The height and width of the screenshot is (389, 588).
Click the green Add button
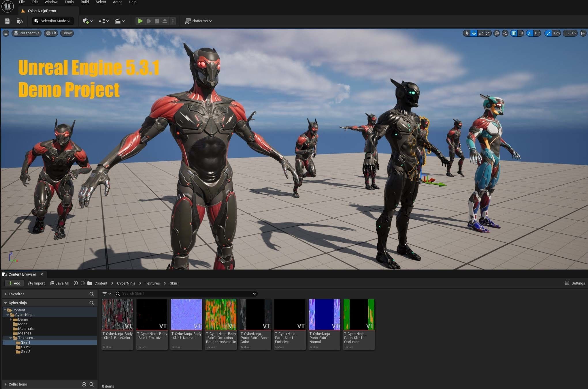coord(14,283)
